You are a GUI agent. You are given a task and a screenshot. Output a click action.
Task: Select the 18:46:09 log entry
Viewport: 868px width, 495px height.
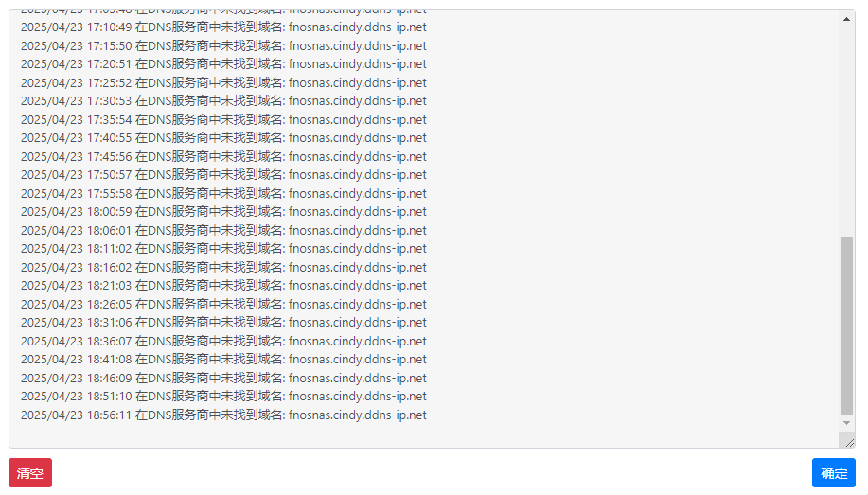pyautogui.click(x=223, y=379)
